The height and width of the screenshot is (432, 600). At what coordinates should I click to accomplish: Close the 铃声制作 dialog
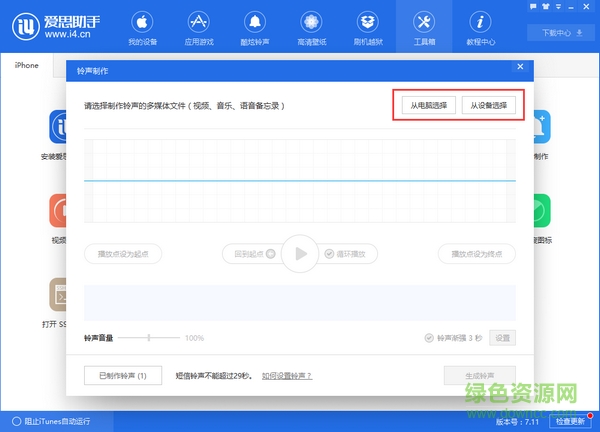519,67
